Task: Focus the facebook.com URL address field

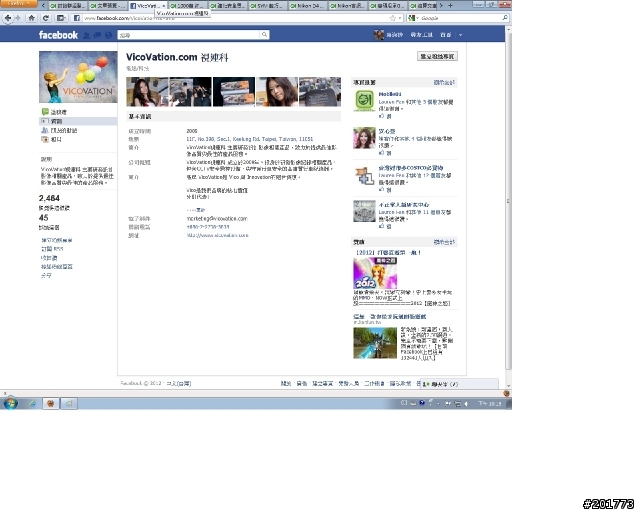Action: coord(235,18)
